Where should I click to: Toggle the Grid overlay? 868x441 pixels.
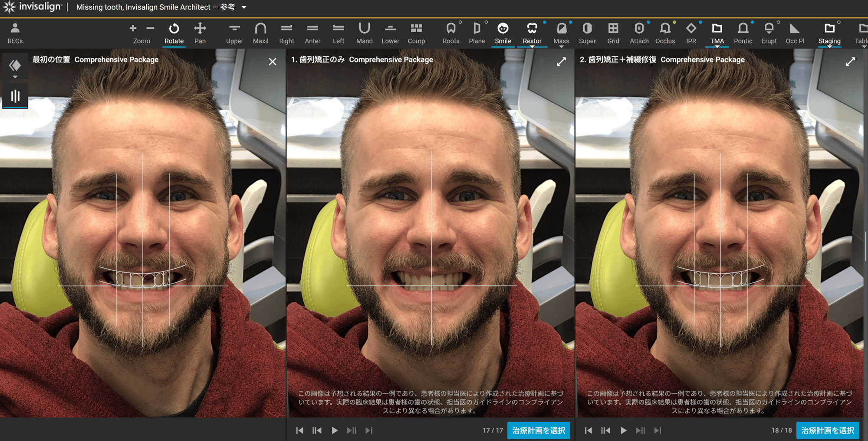coord(613,33)
